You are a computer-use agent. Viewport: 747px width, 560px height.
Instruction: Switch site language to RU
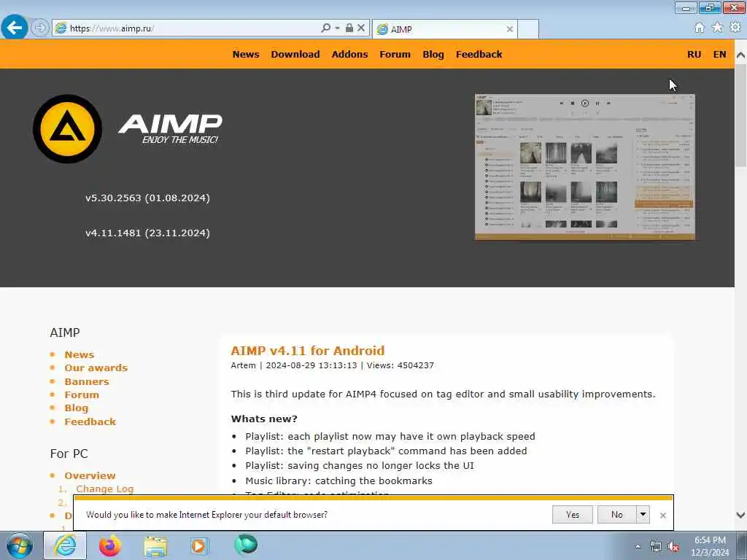point(694,54)
